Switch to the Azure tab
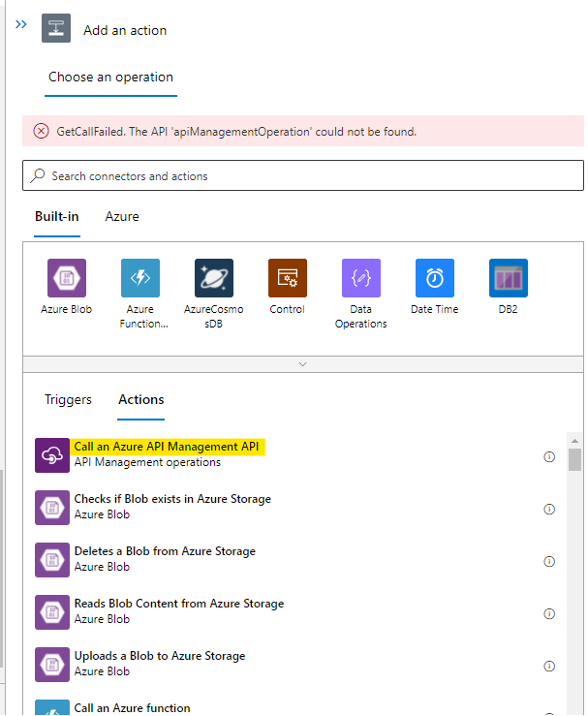Screen dimensions: 588x716 [122, 216]
